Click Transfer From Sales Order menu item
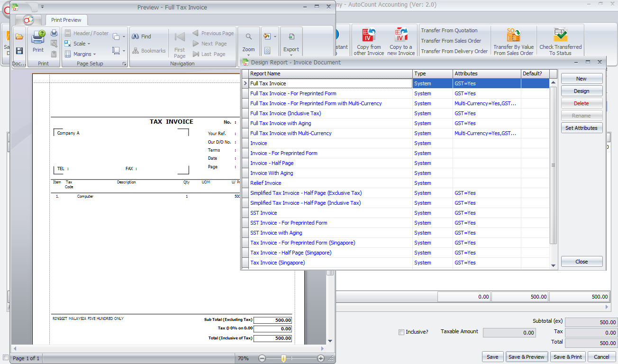The height and width of the screenshot is (364, 618). pyautogui.click(x=451, y=41)
